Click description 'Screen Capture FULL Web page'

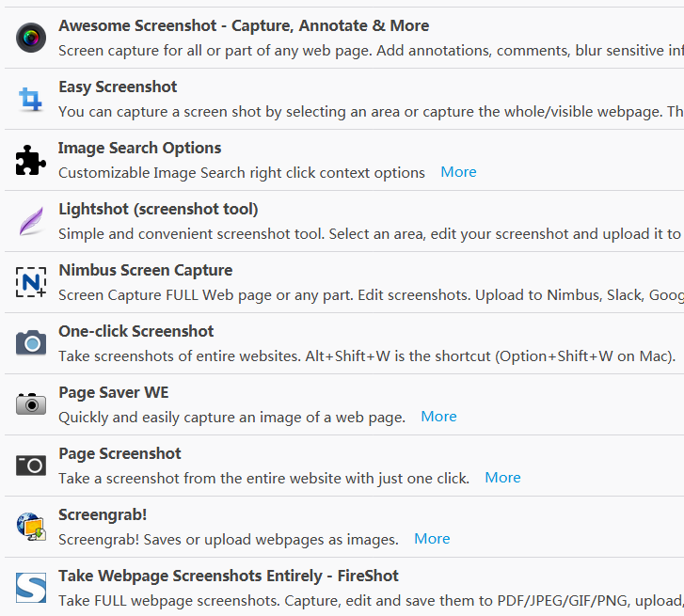[372, 295]
